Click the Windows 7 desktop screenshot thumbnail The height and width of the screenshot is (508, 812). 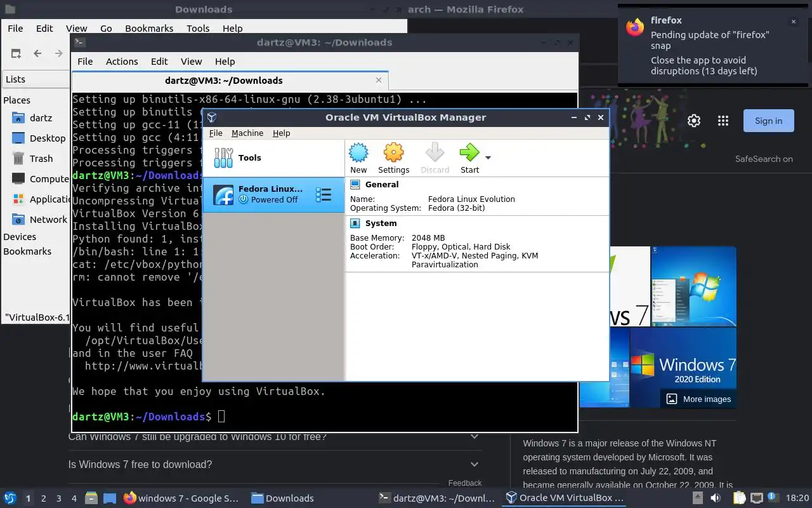click(694, 286)
